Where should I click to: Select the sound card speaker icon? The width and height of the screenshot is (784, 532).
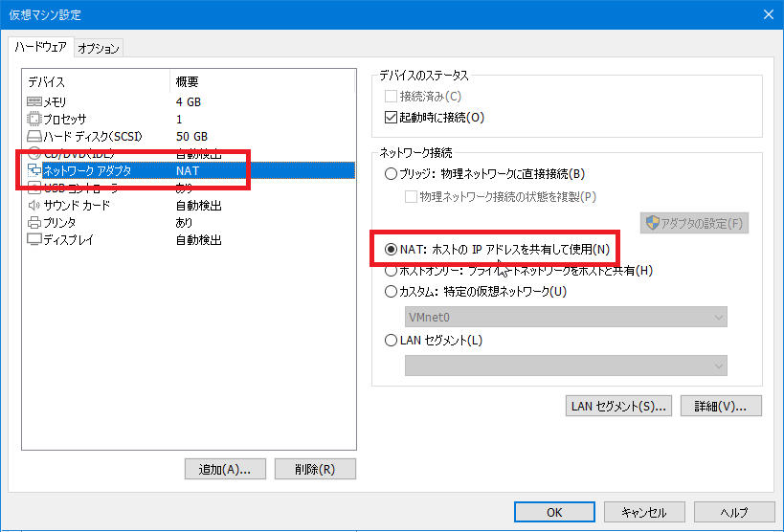click(34, 205)
